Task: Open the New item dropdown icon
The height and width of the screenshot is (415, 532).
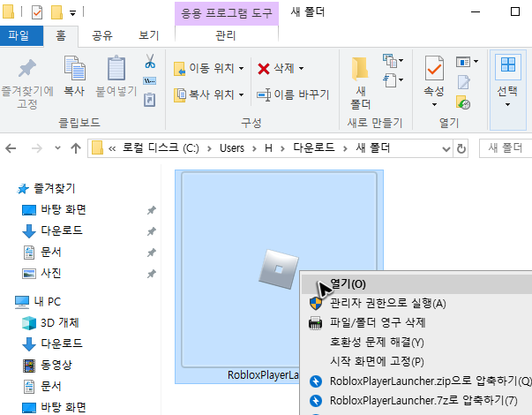Action: (x=393, y=61)
